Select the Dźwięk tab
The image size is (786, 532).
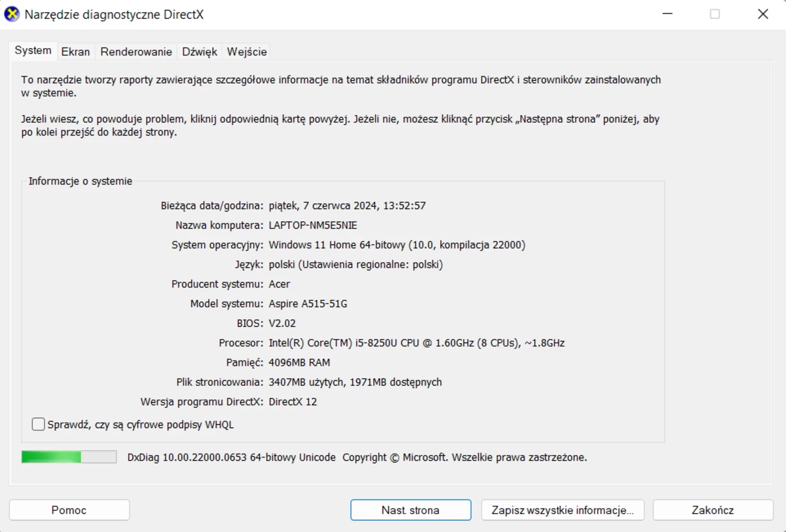coord(199,51)
